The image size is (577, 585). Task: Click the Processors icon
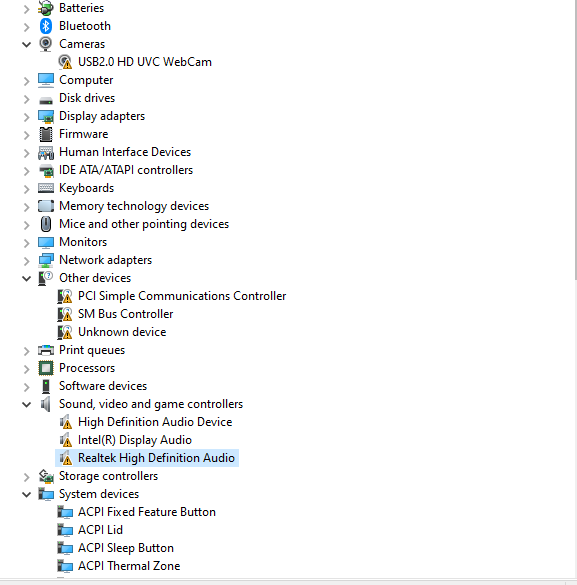[46, 368]
